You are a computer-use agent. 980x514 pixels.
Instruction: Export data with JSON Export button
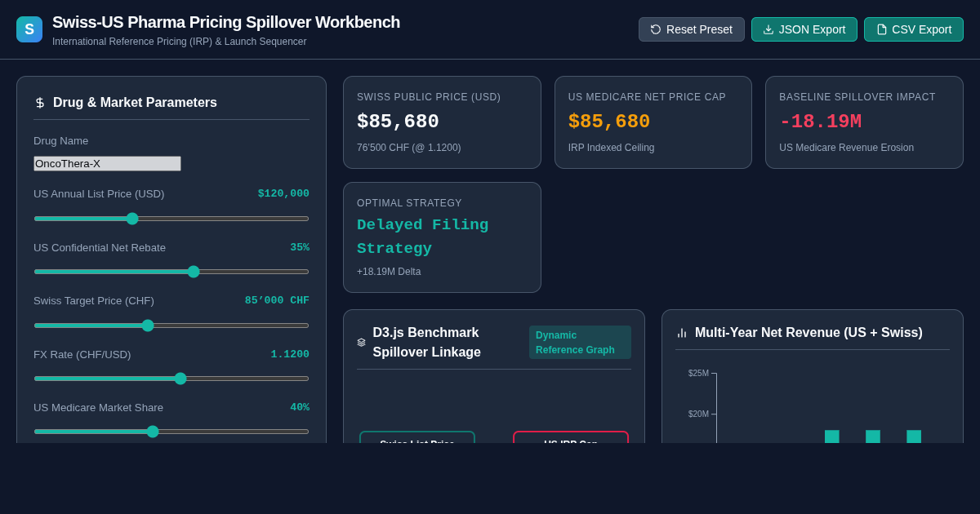804,29
